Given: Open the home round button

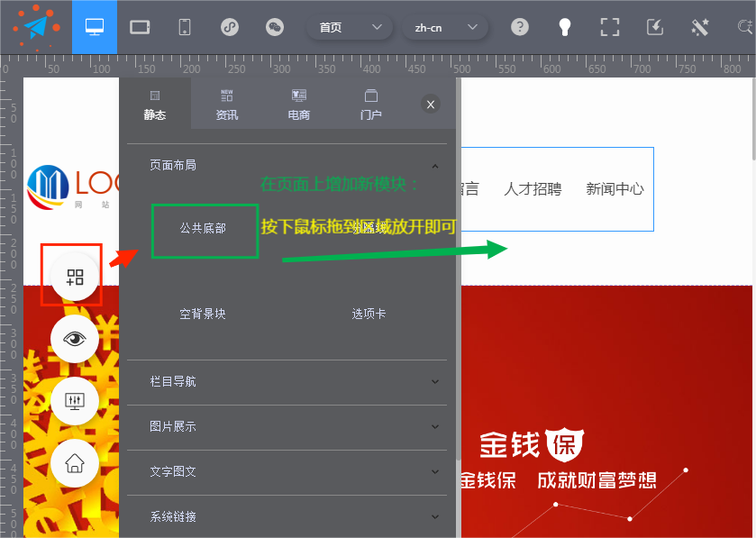Looking at the screenshot, I should (75, 463).
